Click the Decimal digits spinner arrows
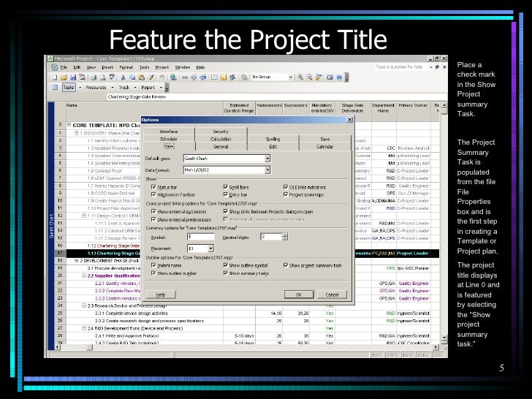 (285, 237)
